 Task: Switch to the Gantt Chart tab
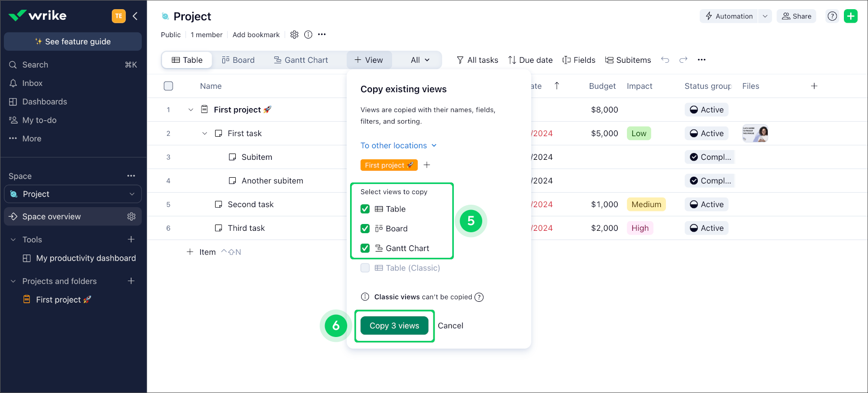click(301, 60)
